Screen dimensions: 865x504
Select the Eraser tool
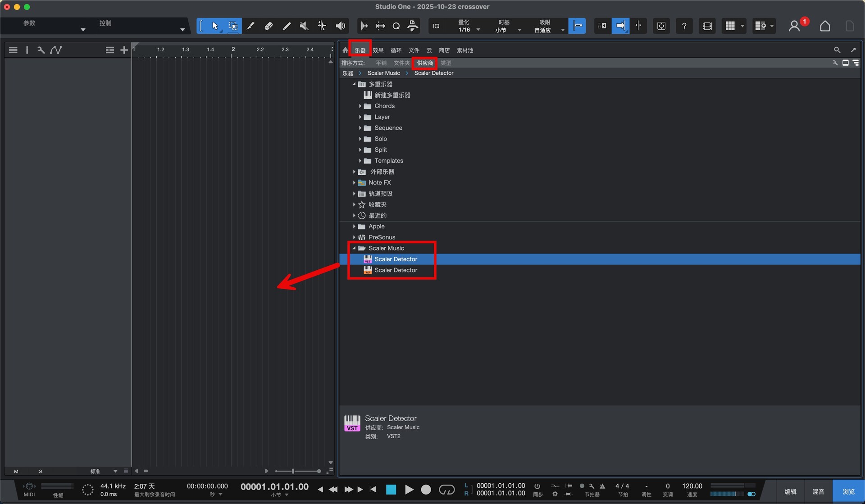[269, 26]
